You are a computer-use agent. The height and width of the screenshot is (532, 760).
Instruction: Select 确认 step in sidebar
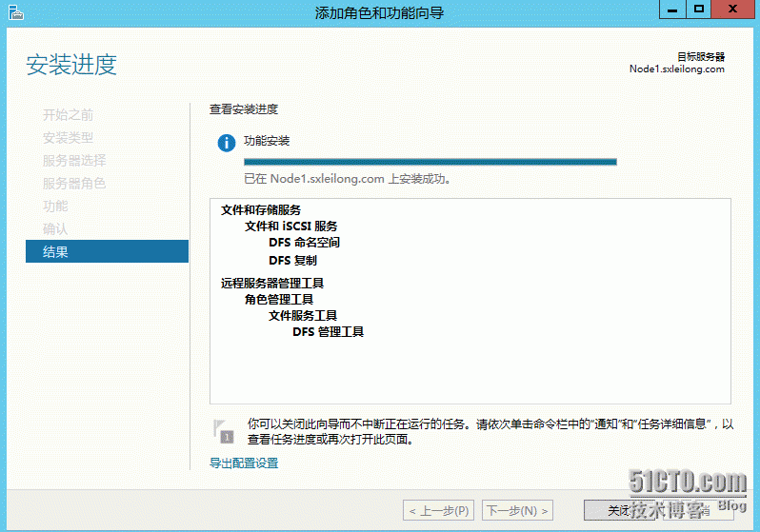tap(55, 228)
